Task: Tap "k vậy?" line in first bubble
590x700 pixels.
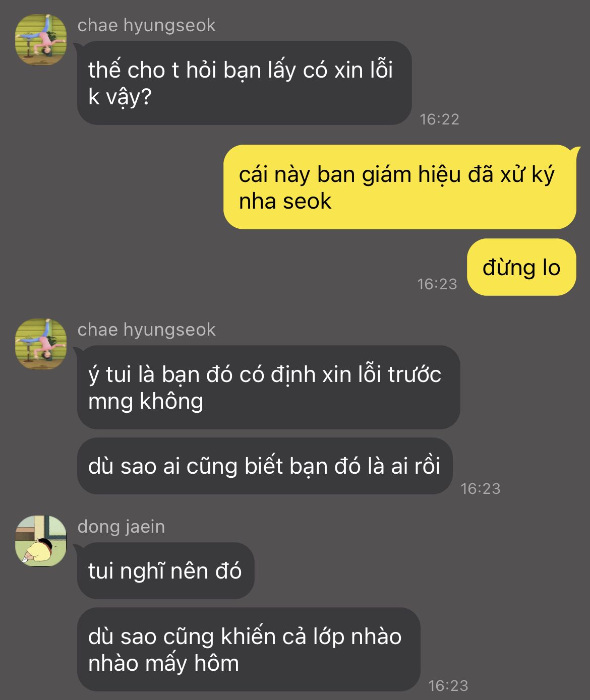Action: coord(120,97)
